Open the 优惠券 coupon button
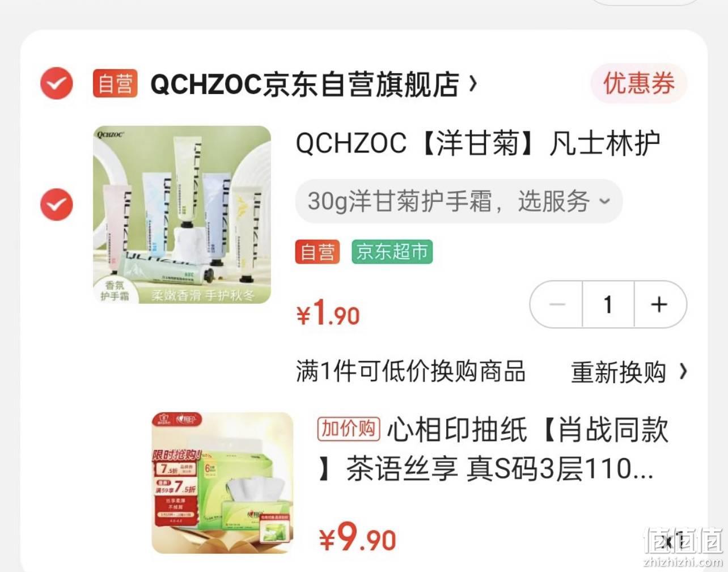Viewport: 728px width, 572px height. 639,84
